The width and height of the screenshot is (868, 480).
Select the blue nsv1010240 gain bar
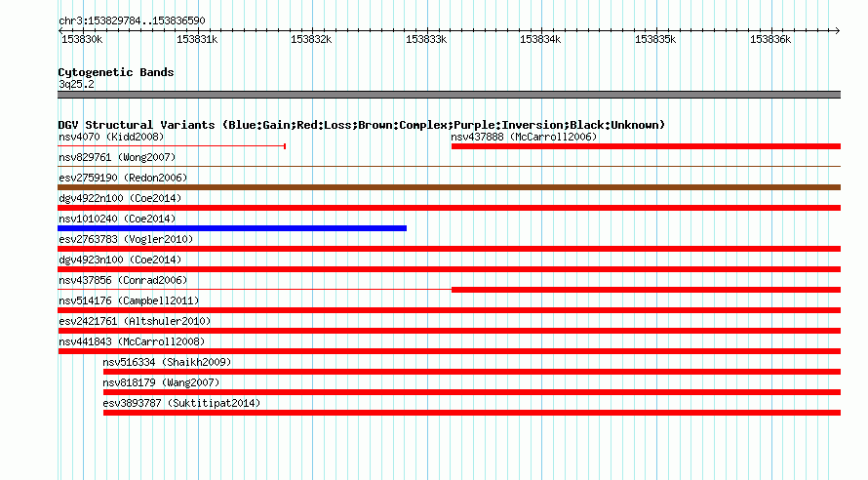point(232,228)
